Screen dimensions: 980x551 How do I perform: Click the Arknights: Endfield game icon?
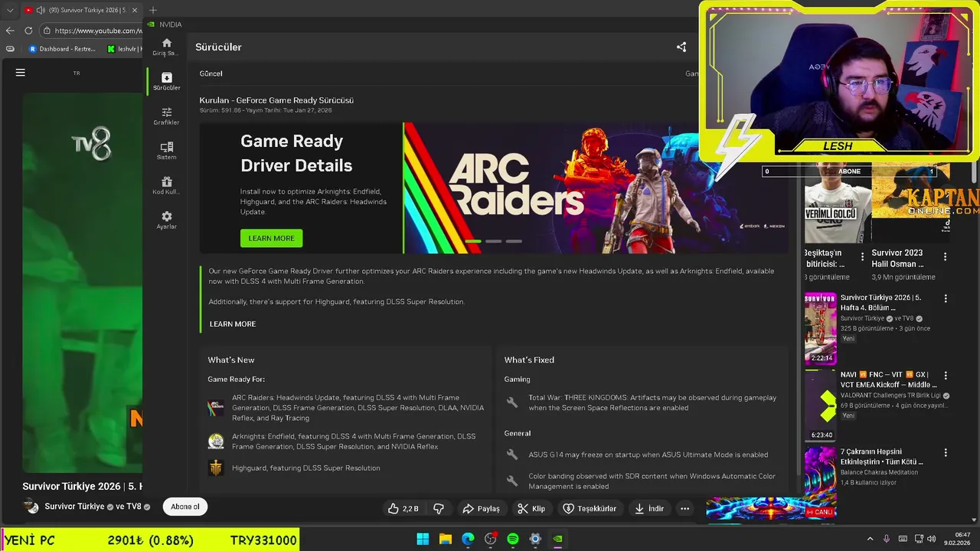pyautogui.click(x=216, y=442)
